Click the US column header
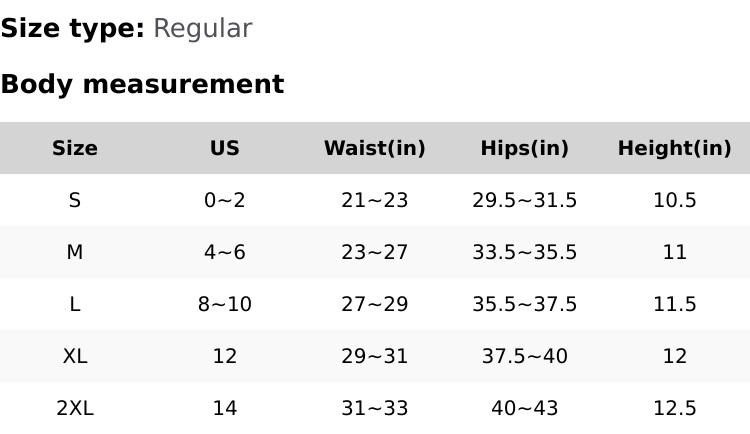750x434 pixels. [225, 148]
